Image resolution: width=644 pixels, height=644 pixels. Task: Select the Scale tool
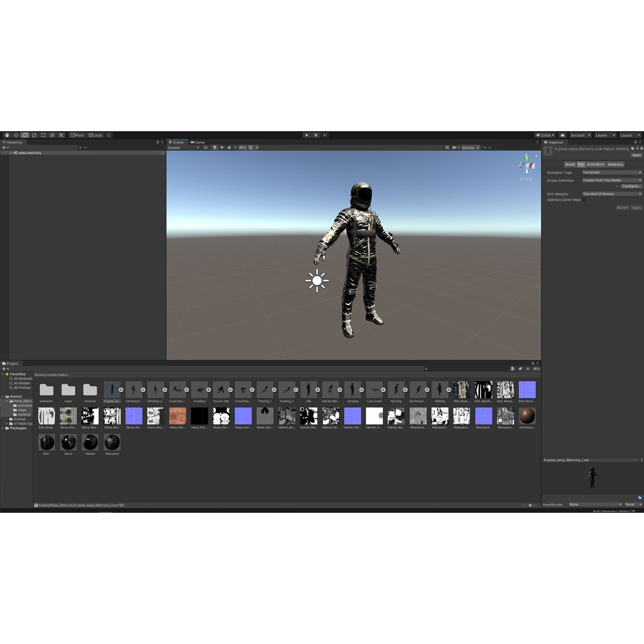point(33,135)
